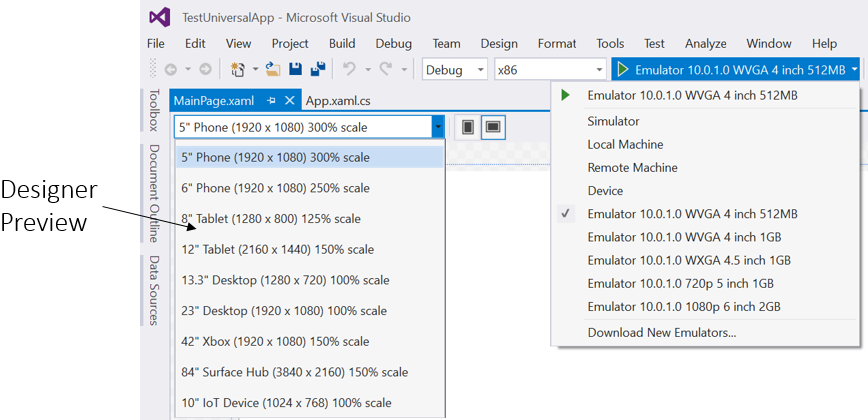Viewport: 868px width, 420px height.
Task: Open the x86 platform dropdown
Action: coord(550,70)
